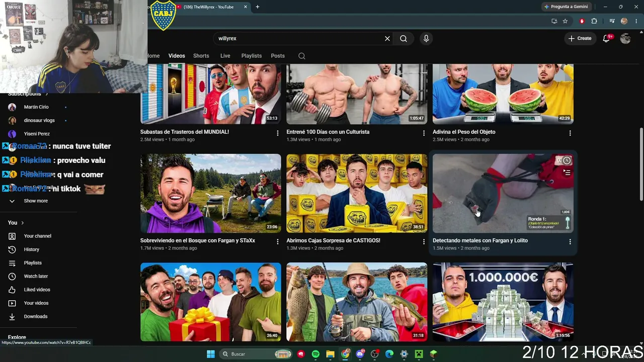The height and width of the screenshot is (362, 644).
Task: Open options for Sobreviviendo en el Bosque video
Action: [x=277, y=242]
